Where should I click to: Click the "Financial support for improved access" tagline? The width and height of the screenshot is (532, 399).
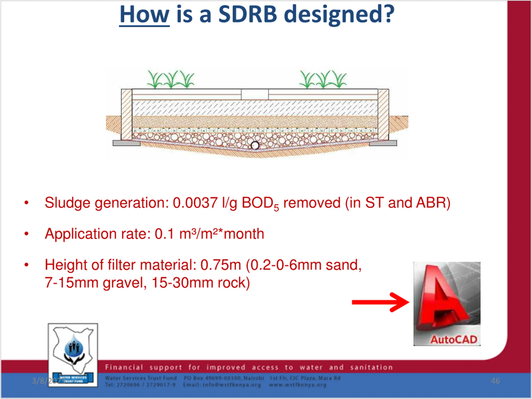pos(249,367)
